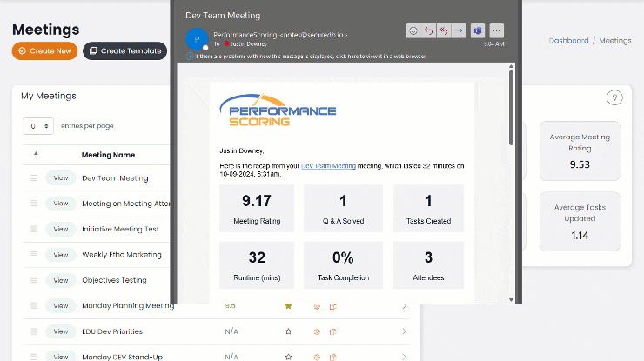
Task: Click the Reply arrow icon
Action: click(429, 31)
